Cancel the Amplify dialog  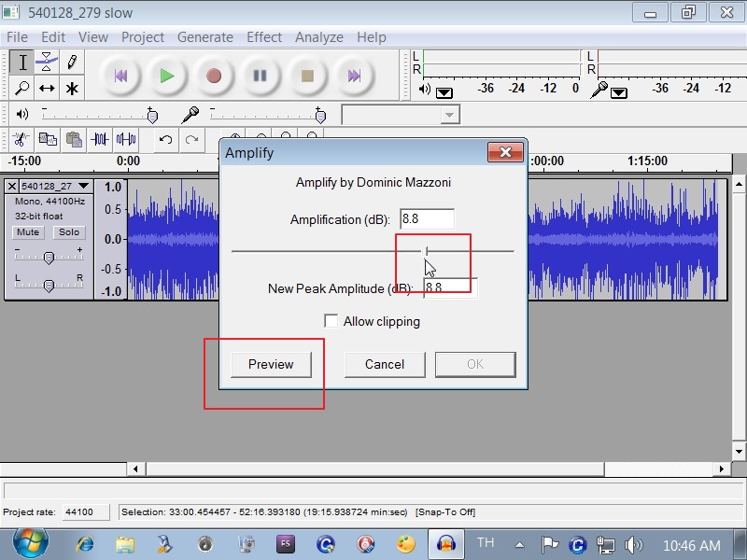pos(385,364)
